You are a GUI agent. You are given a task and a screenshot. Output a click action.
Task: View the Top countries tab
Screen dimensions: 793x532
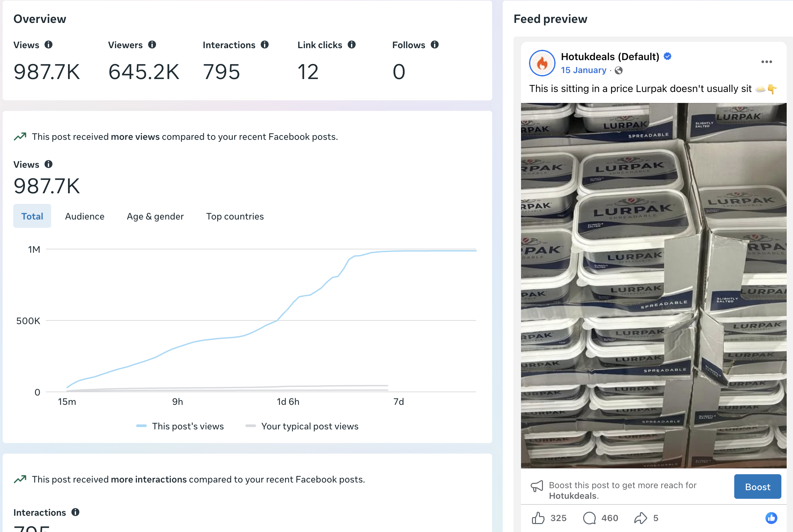pos(235,216)
